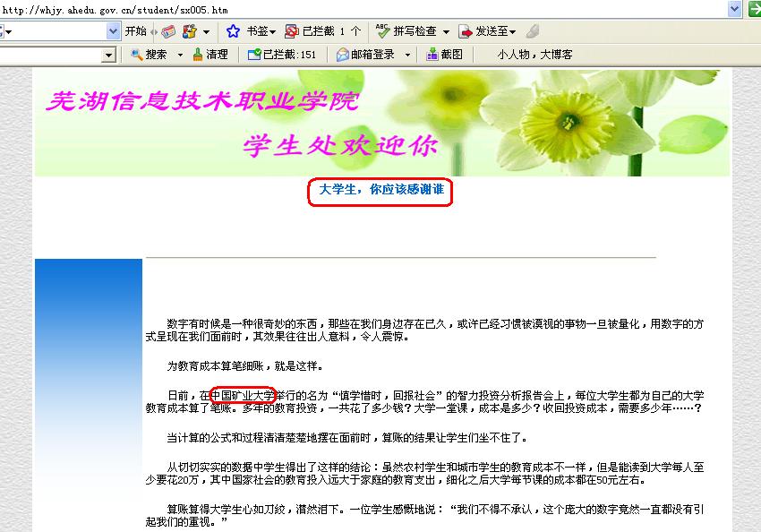Click the article title 大学生，你应该感谢谁

pyautogui.click(x=381, y=189)
